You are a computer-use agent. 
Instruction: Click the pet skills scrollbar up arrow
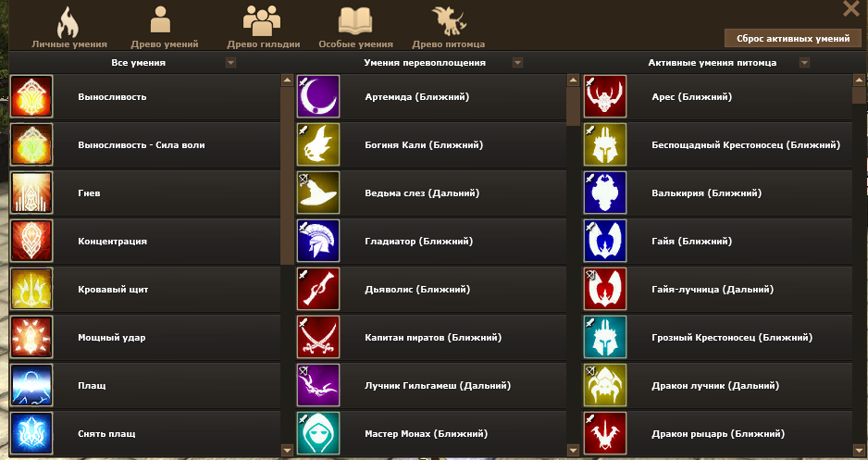pos(859,81)
